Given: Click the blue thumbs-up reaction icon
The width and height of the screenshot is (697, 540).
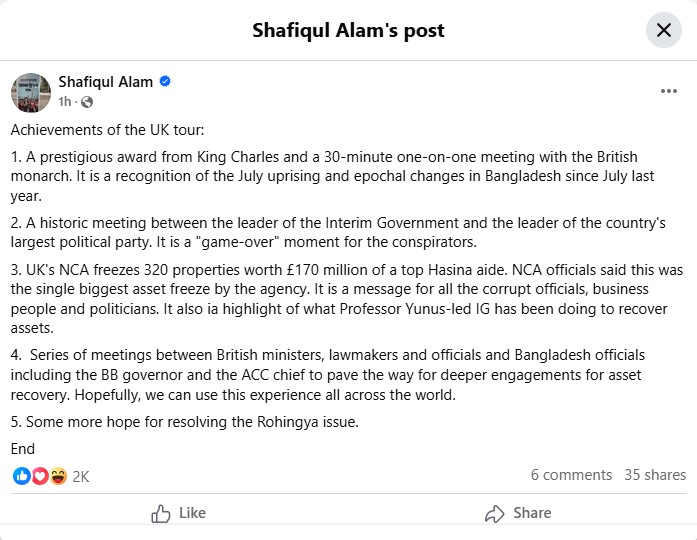Looking at the screenshot, I should [x=21, y=476].
